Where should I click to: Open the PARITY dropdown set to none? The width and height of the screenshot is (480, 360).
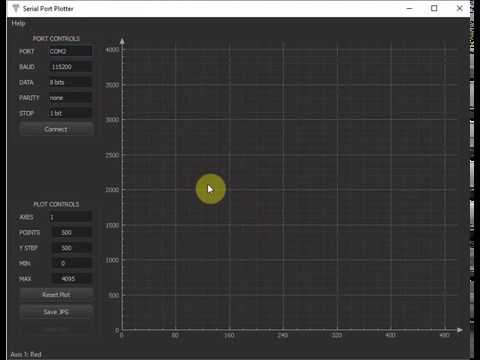70,98
